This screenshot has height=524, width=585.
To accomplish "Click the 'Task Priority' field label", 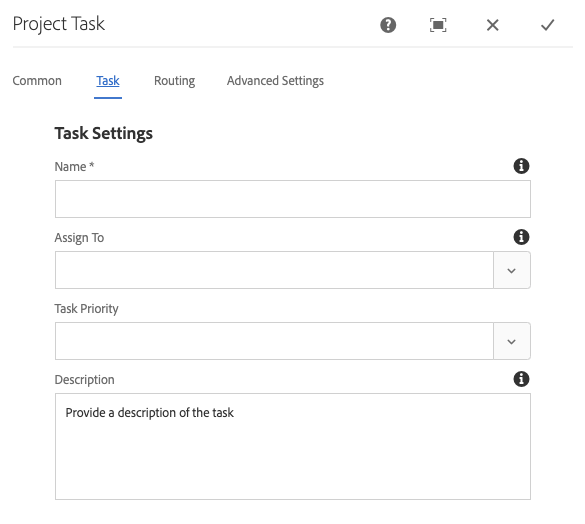I will [87, 309].
